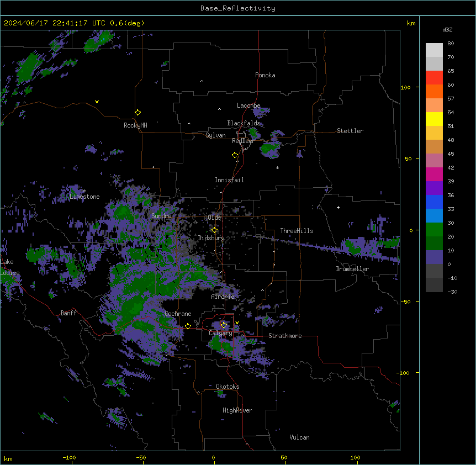Click the Cochrane label
Viewport: 476px width, 465px height.
coord(178,314)
